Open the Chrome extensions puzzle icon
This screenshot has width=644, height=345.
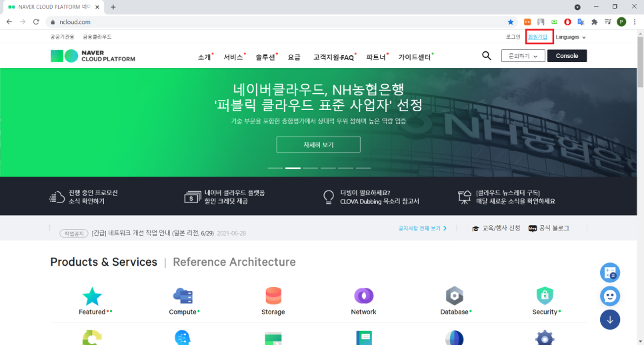point(594,22)
